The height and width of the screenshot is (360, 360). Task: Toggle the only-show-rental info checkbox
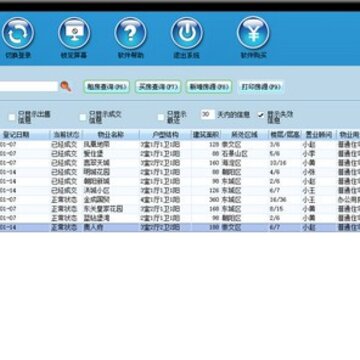coord(12,117)
